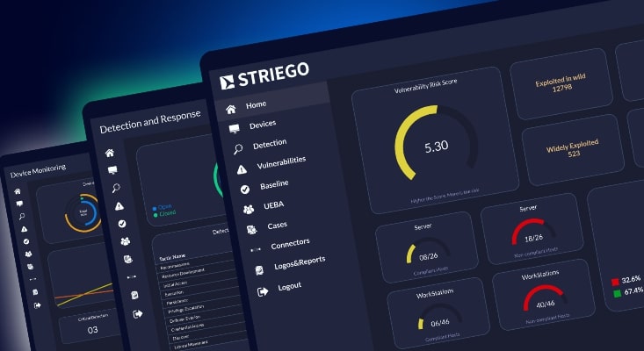Image resolution: width=644 pixels, height=351 pixels.
Task: Click logout icon in Device Monitoring panel
Action: 38,305
